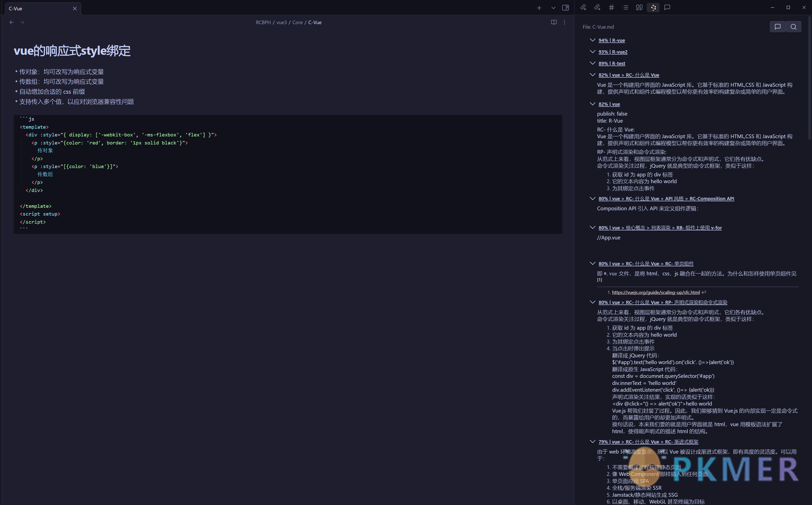Collapse the 94% | R-vue result
The image size is (812, 505).
point(592,40)
